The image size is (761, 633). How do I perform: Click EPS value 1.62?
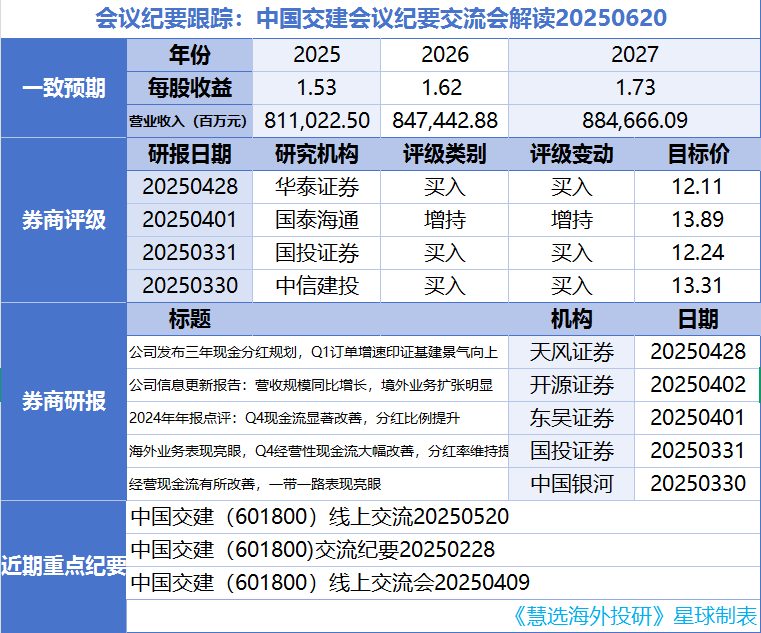pos(444,88)
